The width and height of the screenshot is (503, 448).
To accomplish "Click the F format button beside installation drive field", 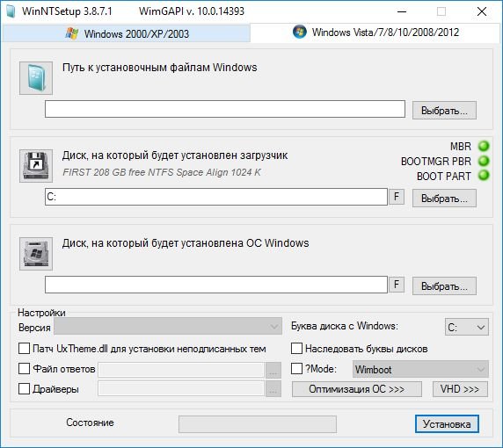I will tap(397, 285).
